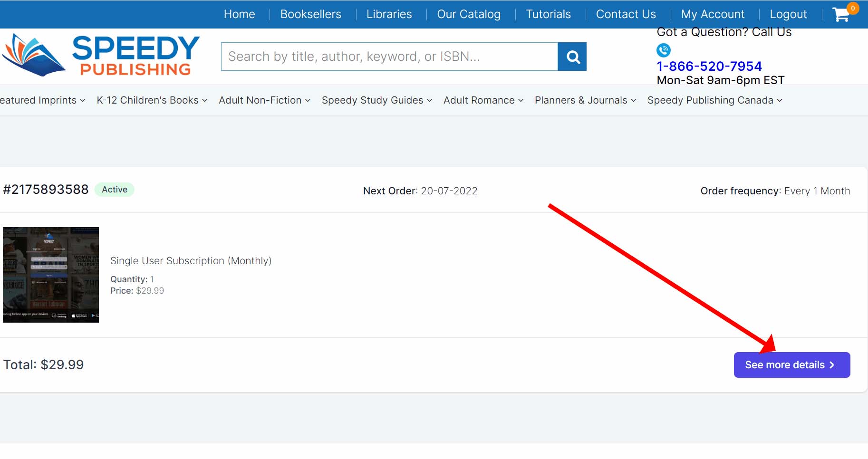Click the Next Order date 20-07-2022
The image size is (868, 459).
[449, 191]
